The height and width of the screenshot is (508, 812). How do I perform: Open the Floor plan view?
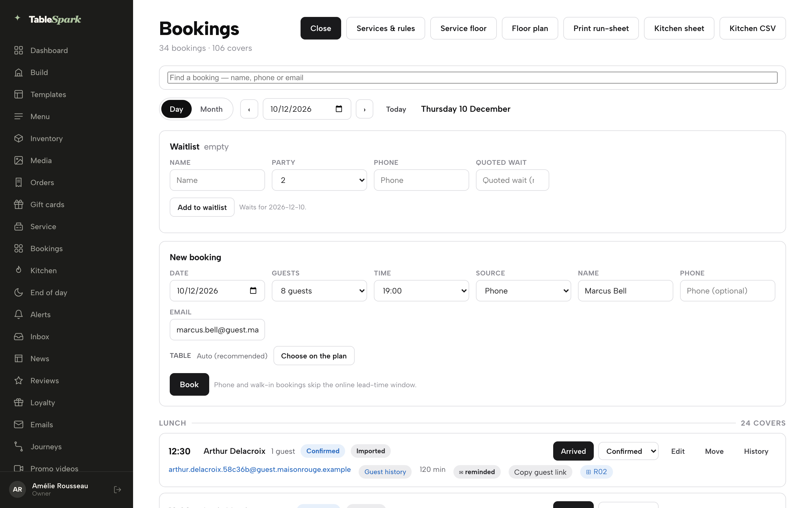tap(530, 28)
